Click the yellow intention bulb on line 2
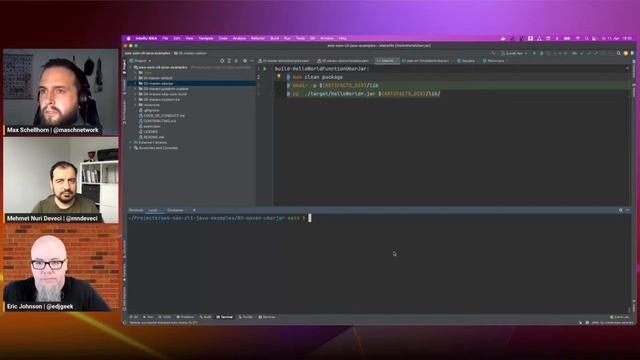Image resolution: width=640 pixels, height=360 pixels. (279, 76)
